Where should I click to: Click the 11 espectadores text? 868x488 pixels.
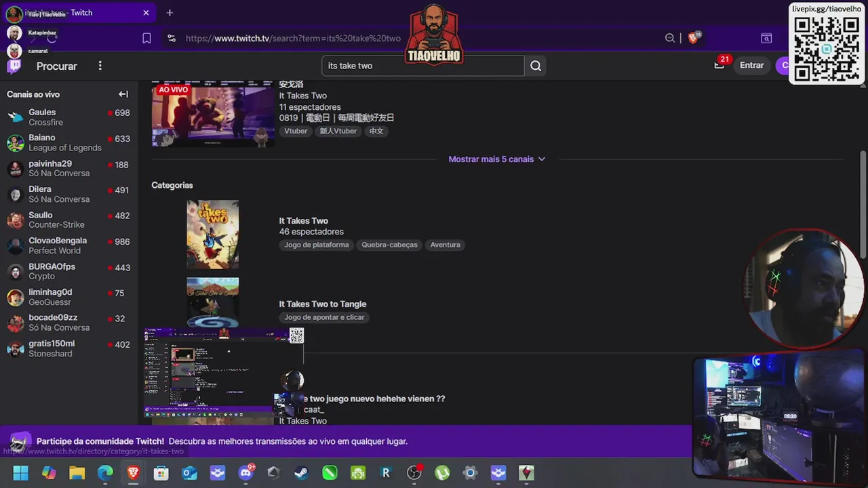(310, 107)
